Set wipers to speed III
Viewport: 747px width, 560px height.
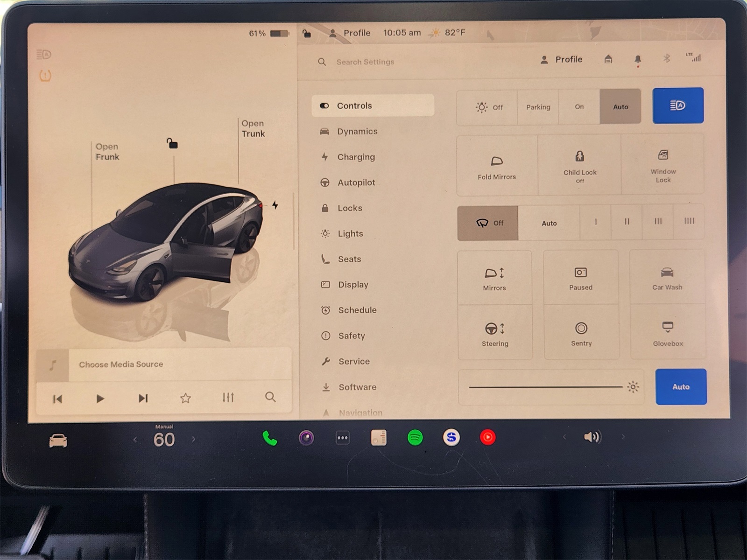658,221
